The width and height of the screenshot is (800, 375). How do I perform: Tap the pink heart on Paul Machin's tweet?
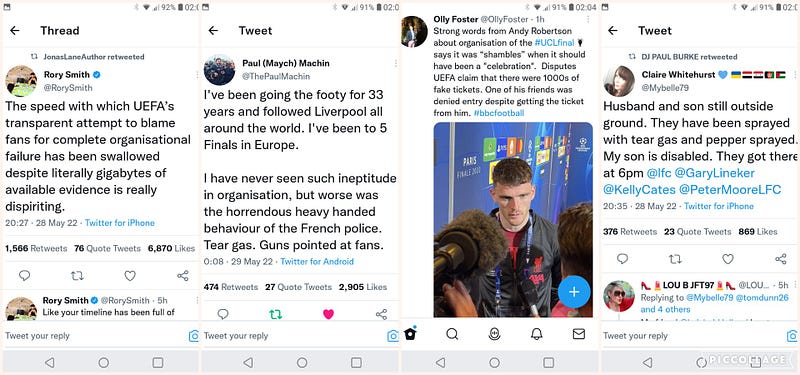pyautogui.click(x=329, y=314)
